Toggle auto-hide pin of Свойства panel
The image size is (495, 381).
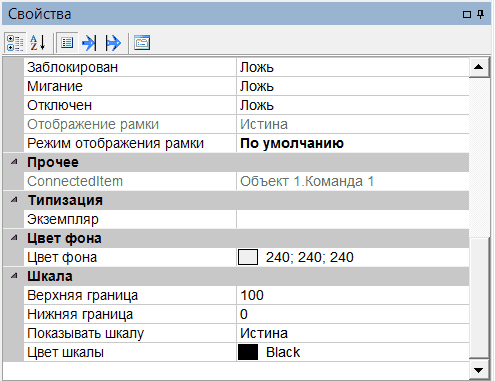(480, 14)
